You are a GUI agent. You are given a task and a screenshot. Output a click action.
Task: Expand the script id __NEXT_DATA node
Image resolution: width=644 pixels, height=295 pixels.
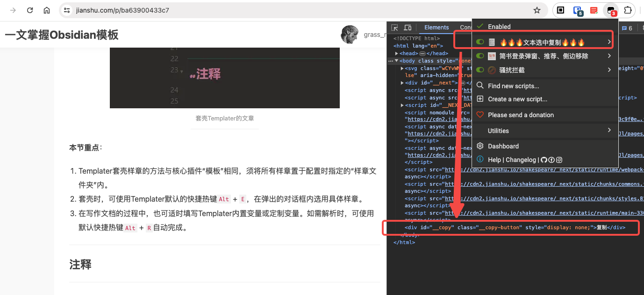click(x=402, y=105)
